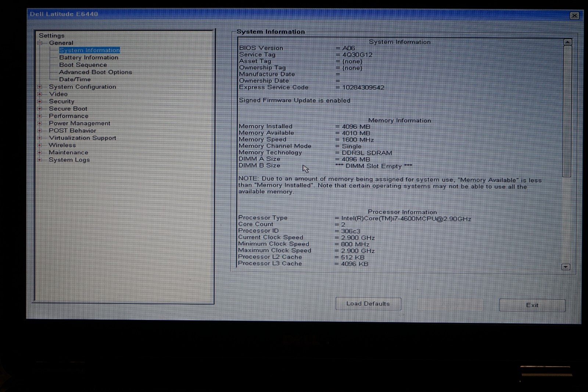Image resolution: width=588 pixels, height=392 pixels.
Task: Click the Memory Channel Mode value Single
Action: point(351,146)
